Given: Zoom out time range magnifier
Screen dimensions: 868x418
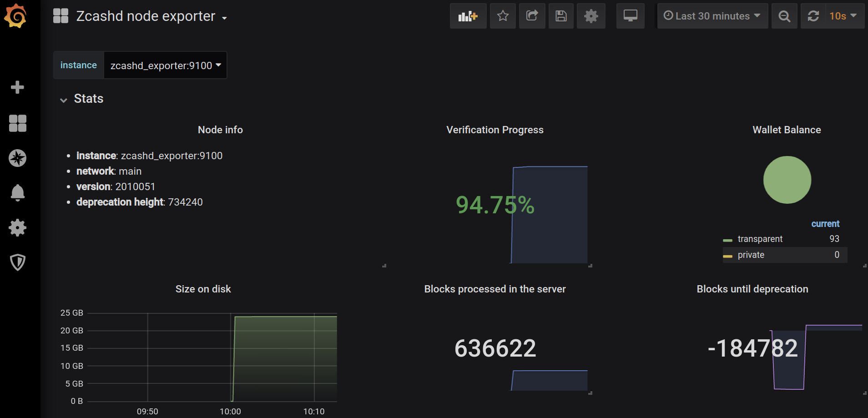Looking at the screenshot, I should coord(784,16).
